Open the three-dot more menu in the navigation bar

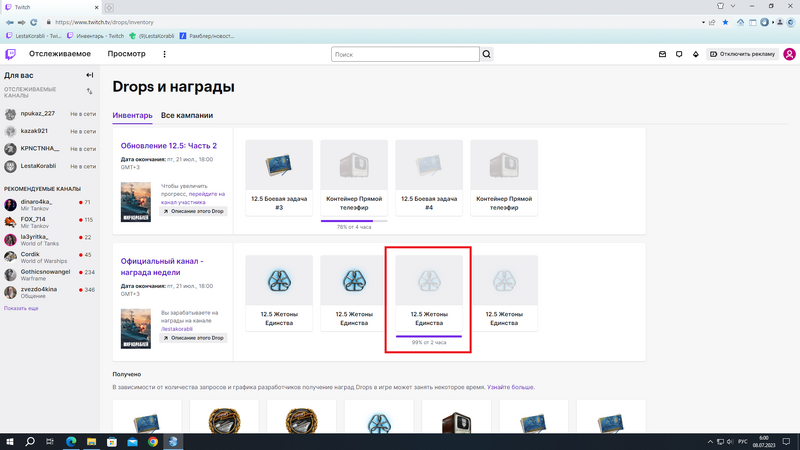pos(165,54)
